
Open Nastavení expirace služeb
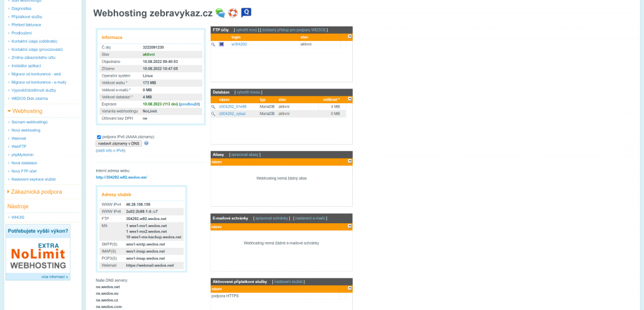coord(34,179)
